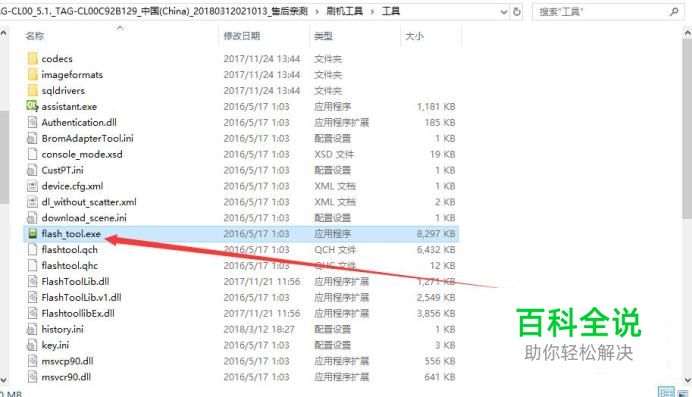Viewport: 692px width, 397px height.
Task: Click the file list scrollbar down arrow
Action: (x=687, y=380)
